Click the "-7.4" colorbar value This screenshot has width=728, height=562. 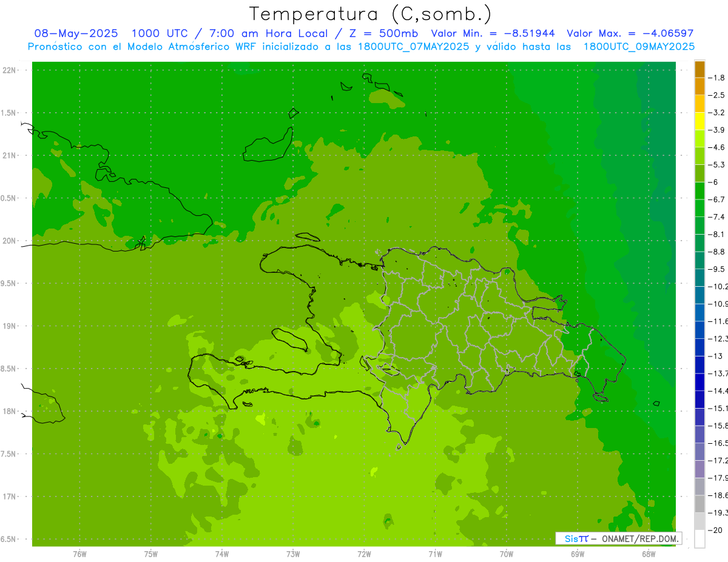[x=716, y=217]
